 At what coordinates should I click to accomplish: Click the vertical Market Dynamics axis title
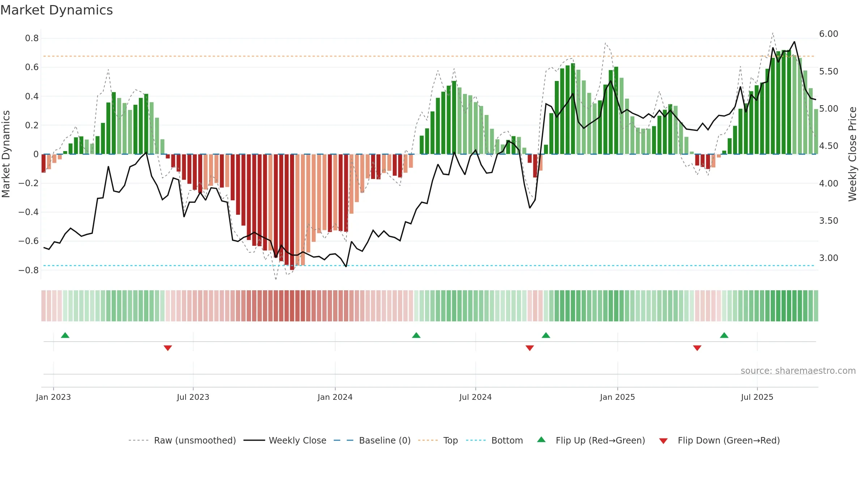[x=6, y=154]
